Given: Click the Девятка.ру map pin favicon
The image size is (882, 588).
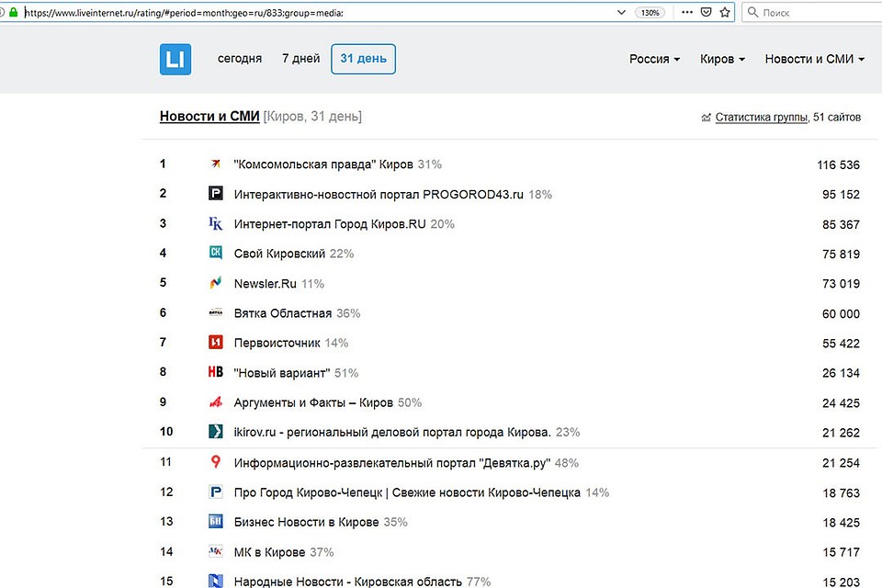Looking at the screenshot, I should coord(215,462).
